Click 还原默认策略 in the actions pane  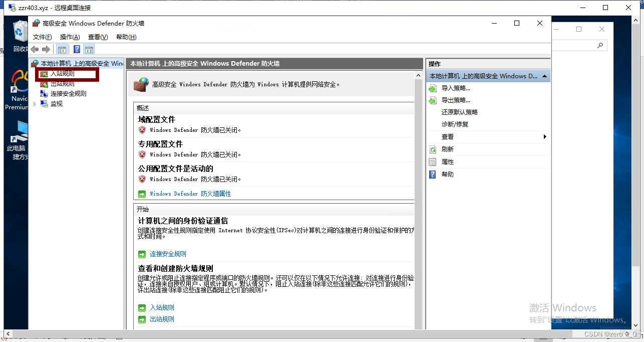[x=460, y=112]
